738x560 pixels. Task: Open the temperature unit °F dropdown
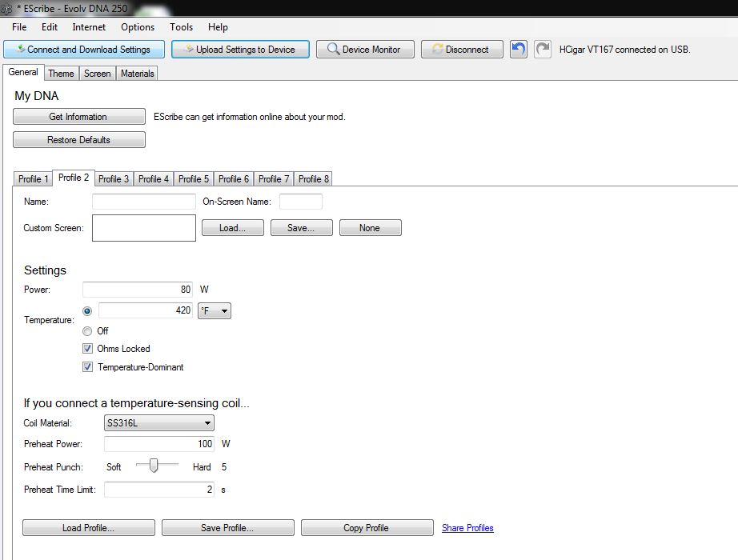pyautogui.click(x=215, y=310)
